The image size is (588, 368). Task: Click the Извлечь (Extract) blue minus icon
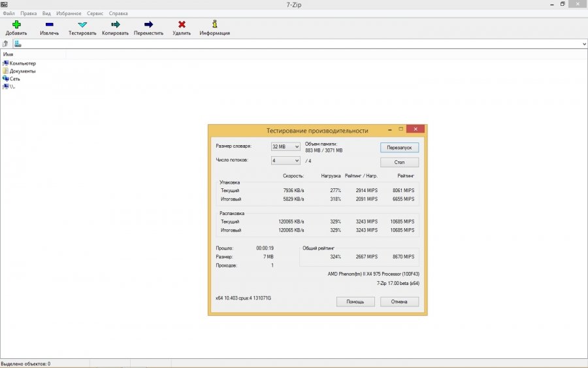click(x=49, y=24)
